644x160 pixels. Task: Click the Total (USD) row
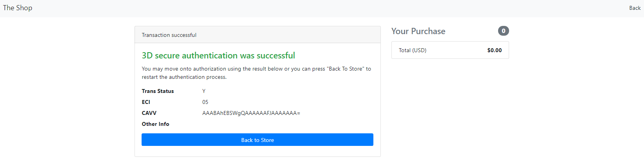(450, 50)
